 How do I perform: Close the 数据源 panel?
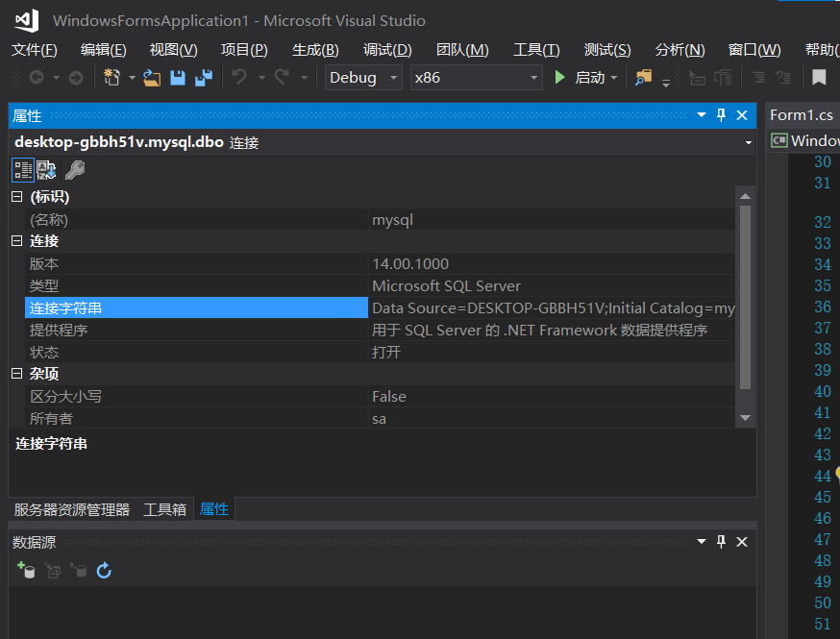742,542
